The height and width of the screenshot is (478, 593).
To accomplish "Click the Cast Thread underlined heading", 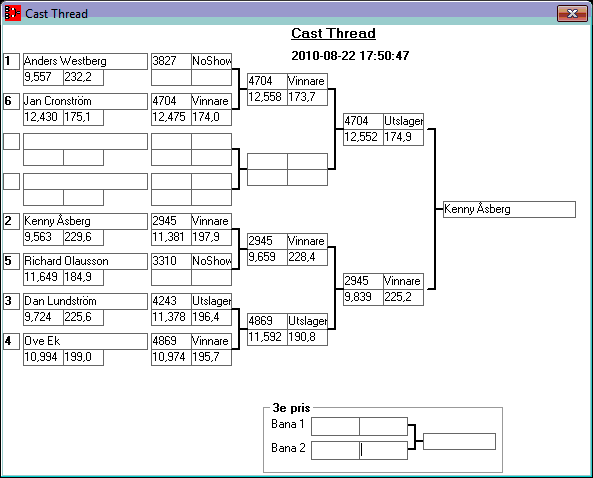I will pyautogui.click(x=333, y=33).
